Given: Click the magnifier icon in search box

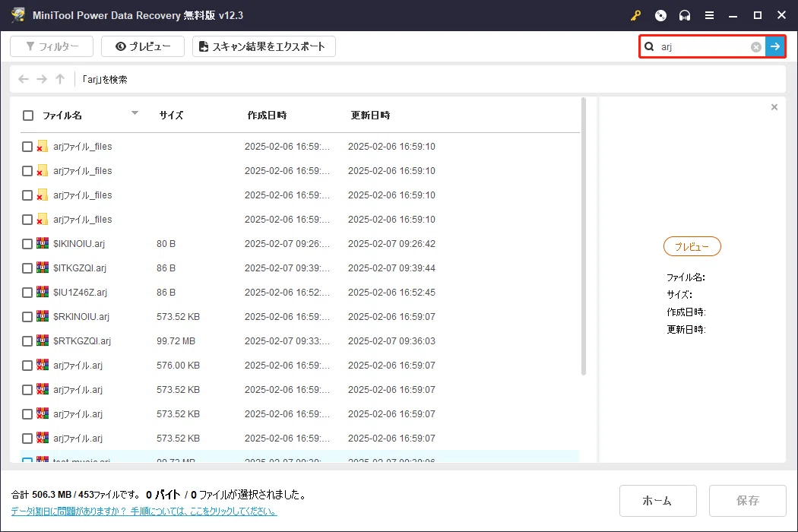Looking at the screenshot, I should pos(649,47).
